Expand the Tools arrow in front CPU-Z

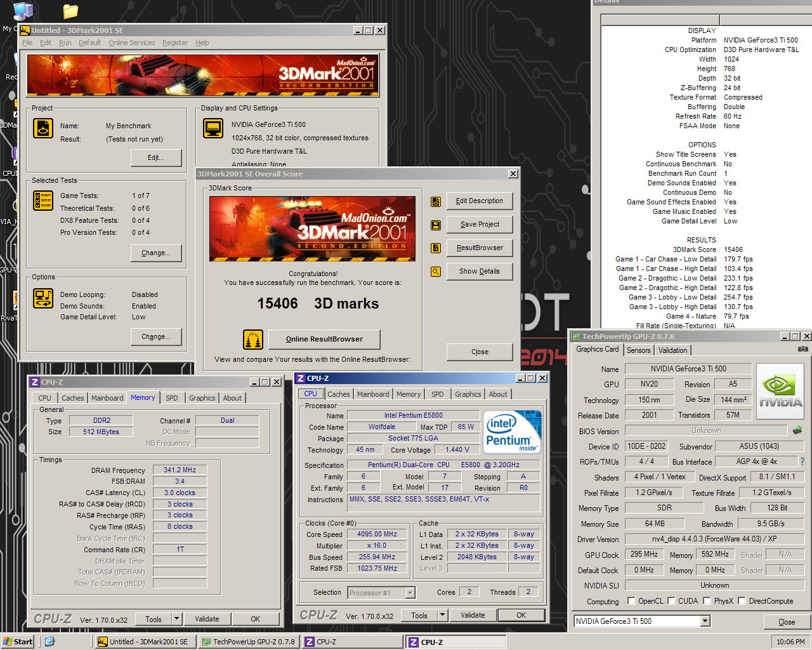click(443, 615)
